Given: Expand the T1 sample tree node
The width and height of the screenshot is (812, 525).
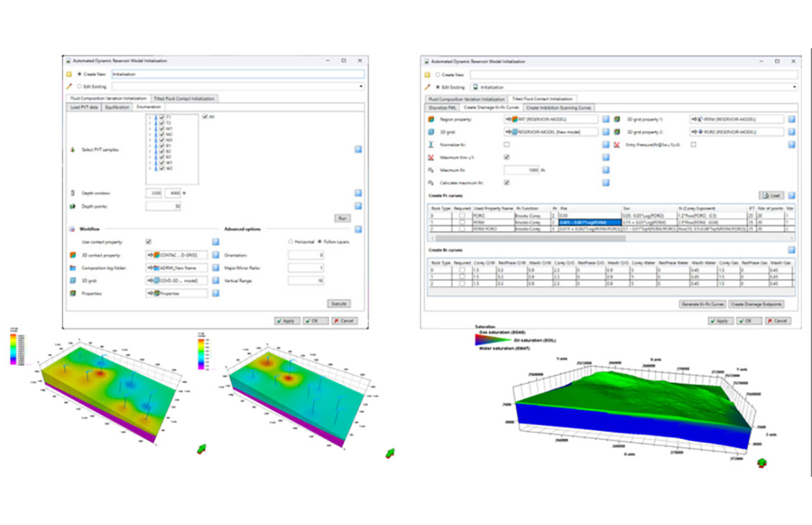Looking at the screenshot, I should 149,117.
